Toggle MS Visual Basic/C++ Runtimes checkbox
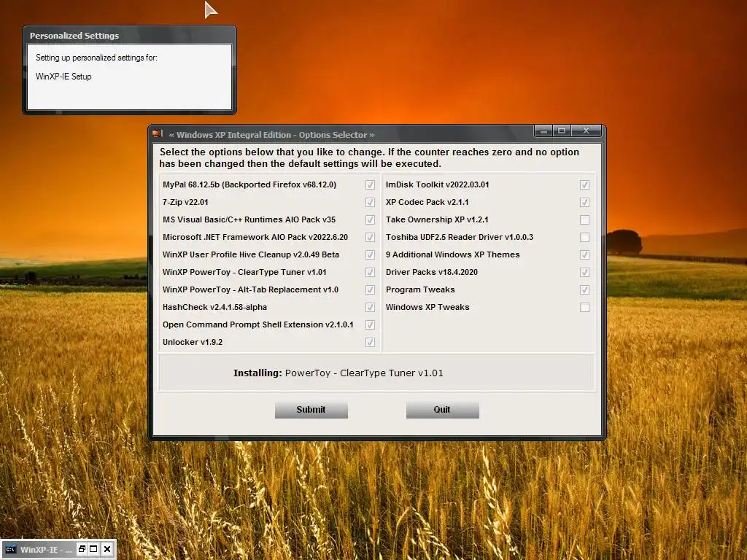The image size is (747, 560). coord(370,219)
